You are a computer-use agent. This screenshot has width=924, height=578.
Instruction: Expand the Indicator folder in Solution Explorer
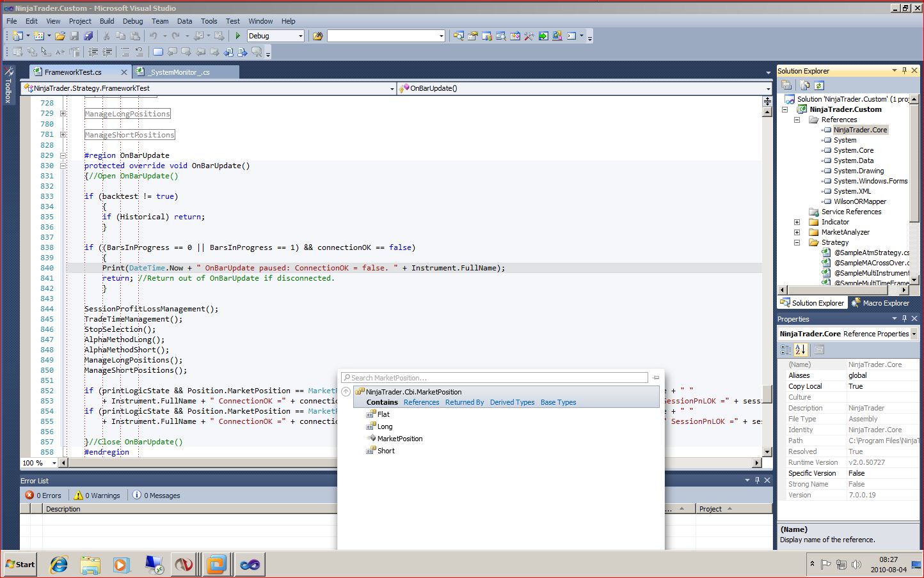[x=797, y=222]
